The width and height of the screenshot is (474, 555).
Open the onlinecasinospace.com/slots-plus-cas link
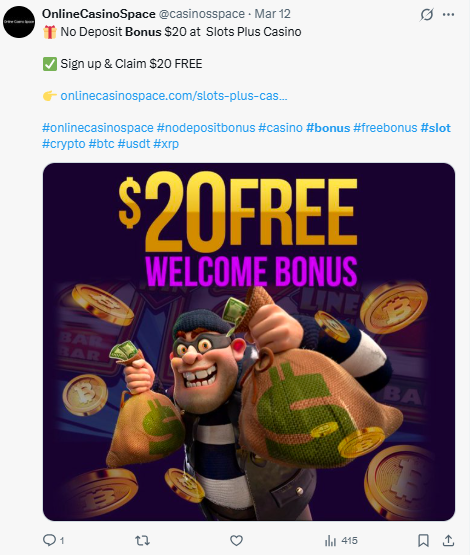click(x=174, y=96)
